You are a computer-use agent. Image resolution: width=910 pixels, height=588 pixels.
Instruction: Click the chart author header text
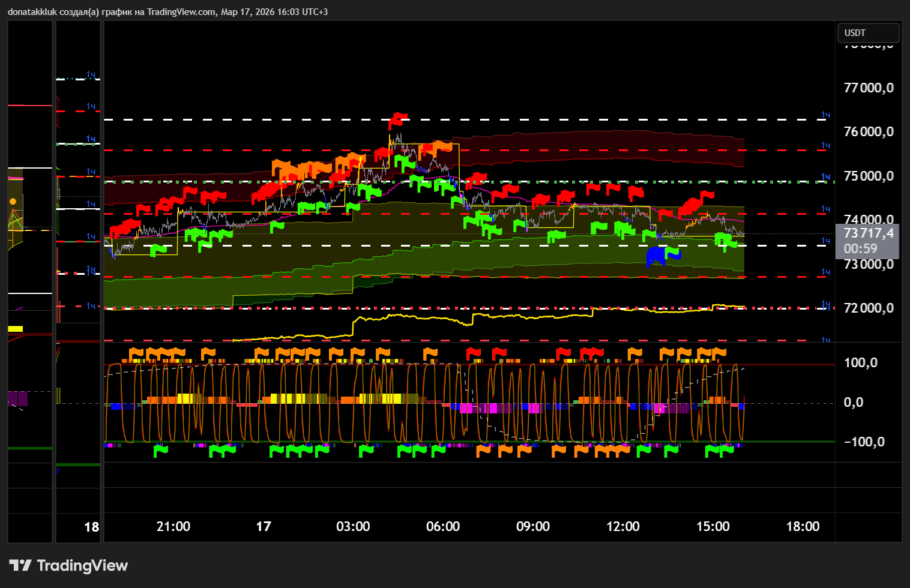(x=167, y=11)
